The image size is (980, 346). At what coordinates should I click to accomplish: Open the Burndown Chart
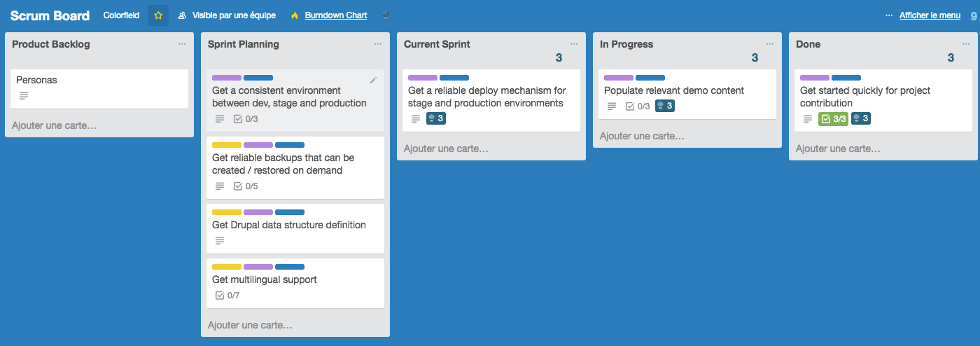click(x=335, y=15)
